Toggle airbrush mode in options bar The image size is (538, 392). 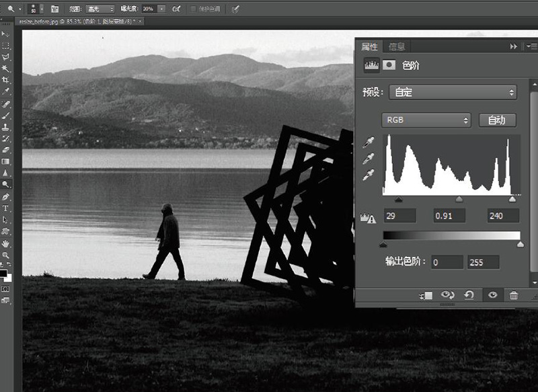(176, 9)
